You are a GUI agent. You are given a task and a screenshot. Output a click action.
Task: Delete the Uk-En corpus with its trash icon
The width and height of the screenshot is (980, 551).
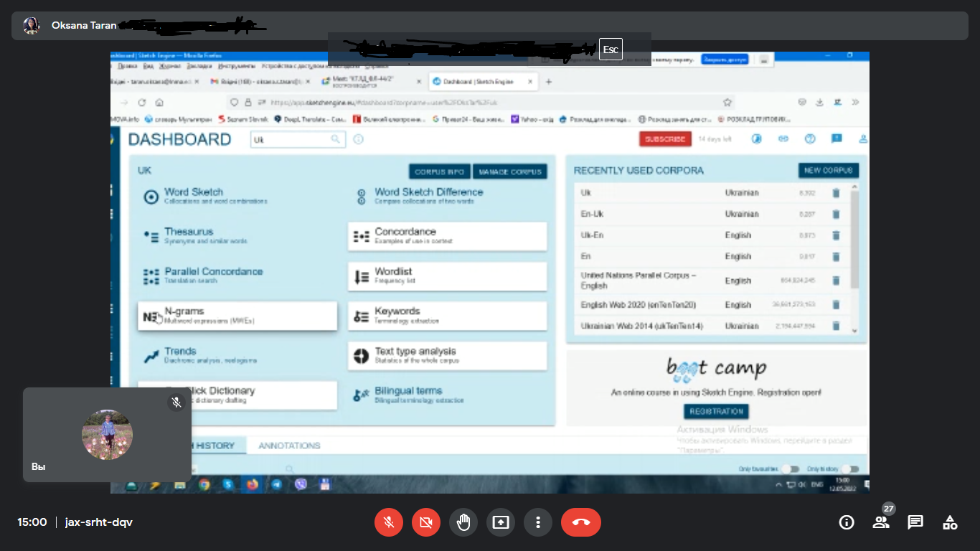(x=836, y=235)
